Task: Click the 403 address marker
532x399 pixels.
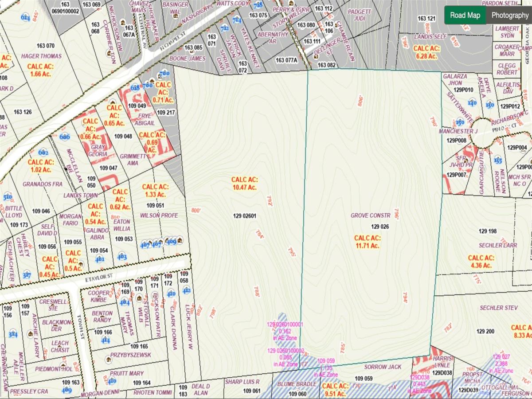Action: 122,256
